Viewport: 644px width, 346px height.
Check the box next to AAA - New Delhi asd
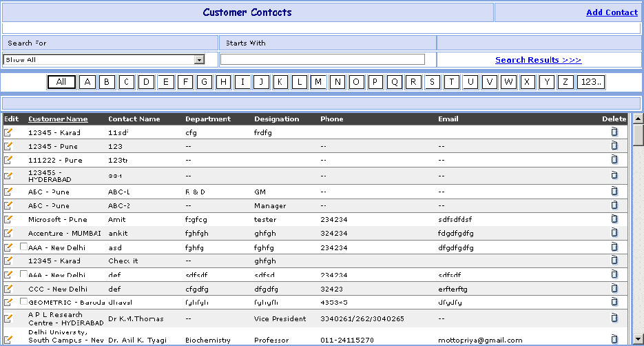(24, 247)
